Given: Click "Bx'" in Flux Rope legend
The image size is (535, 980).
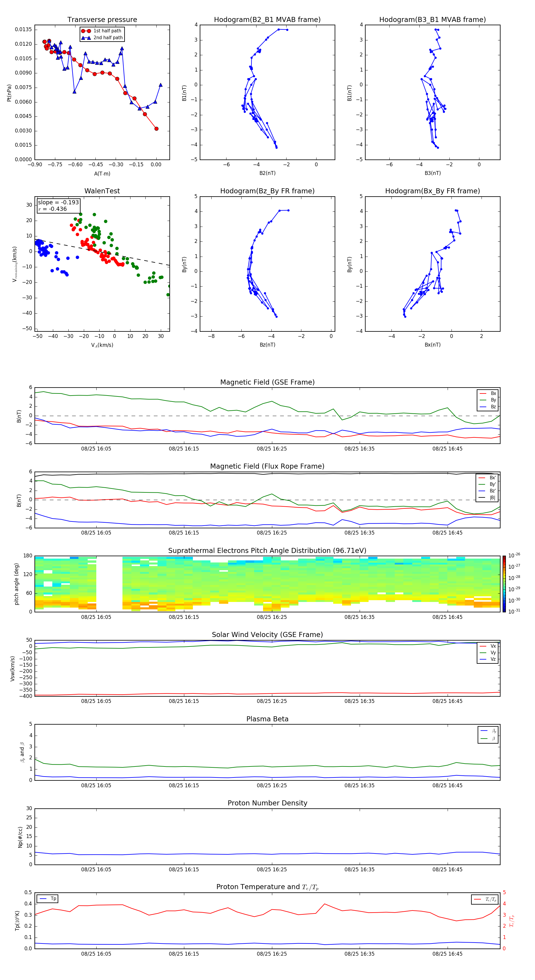Looking at the screenshot, I should pos(488,478).
